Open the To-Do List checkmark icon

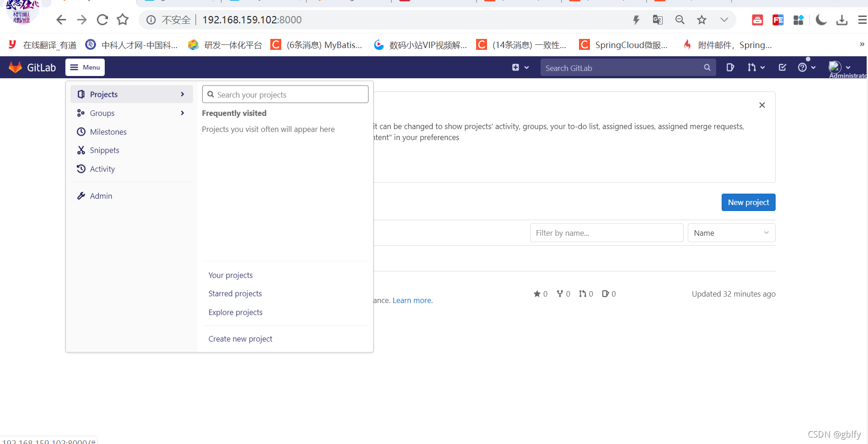[x=782, y=67]
